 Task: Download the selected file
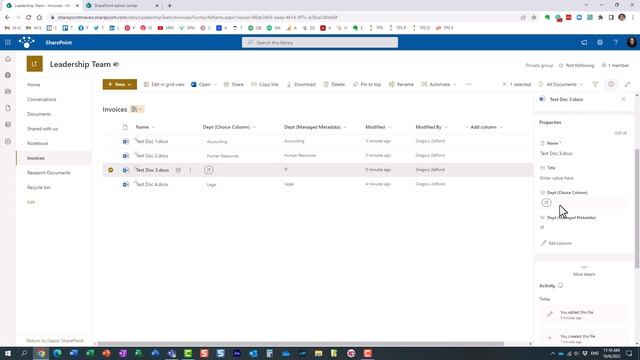pyautogui.click(x=301, y=84)
